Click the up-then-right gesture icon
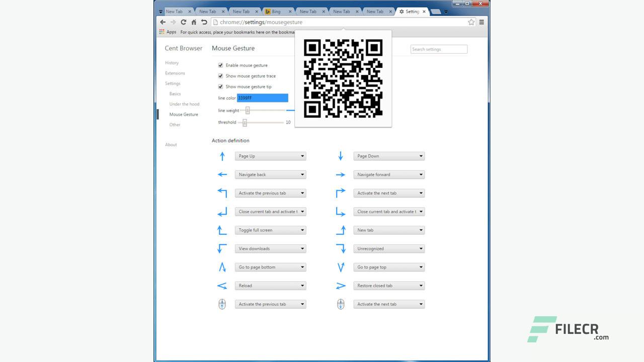Viewport: 644px width, 362px height. tap(341, 193)
